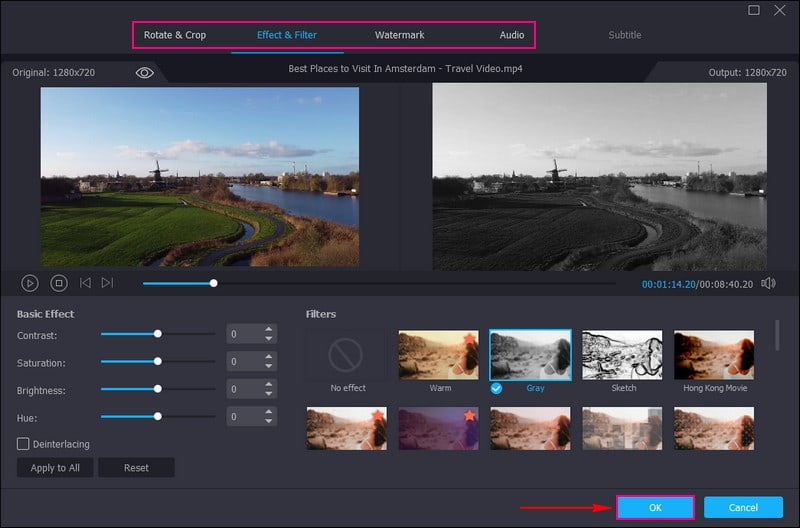Screen dimensions: 800x528
Task: Stop video playback with the Stop icon
Action: click(59, 283)
